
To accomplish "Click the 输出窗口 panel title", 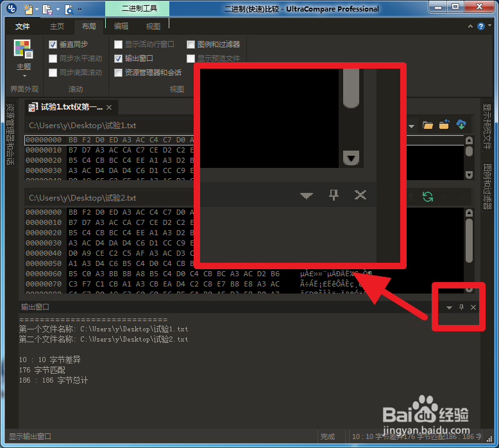I will [x=35, y=307].
